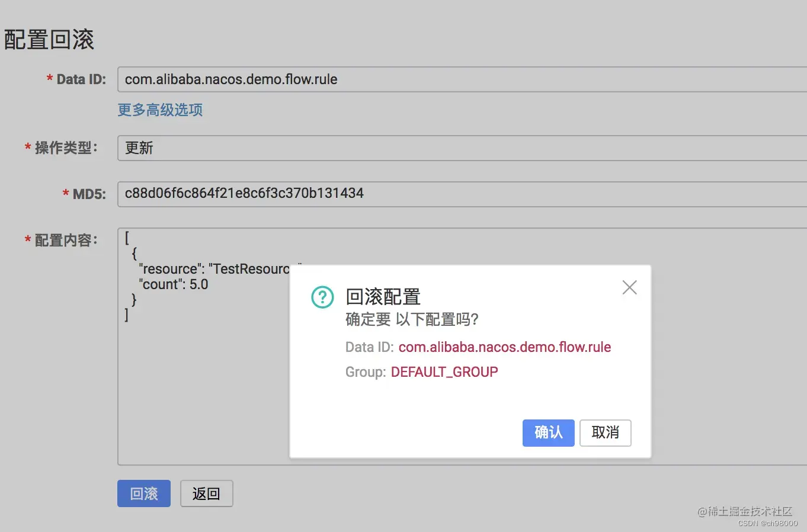
Task: Click the * MD5: form label
Action: click(84, 194)
